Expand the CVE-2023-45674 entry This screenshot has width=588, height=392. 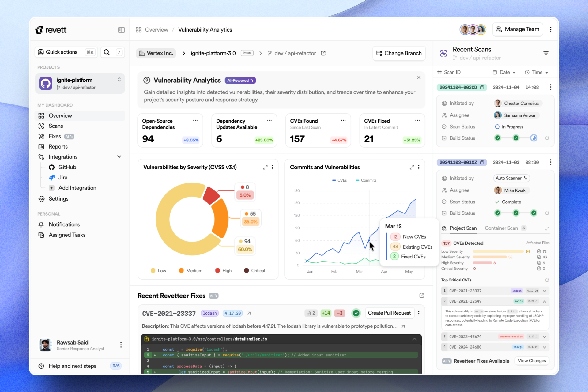pyautogui.click(x=545, y=337)
